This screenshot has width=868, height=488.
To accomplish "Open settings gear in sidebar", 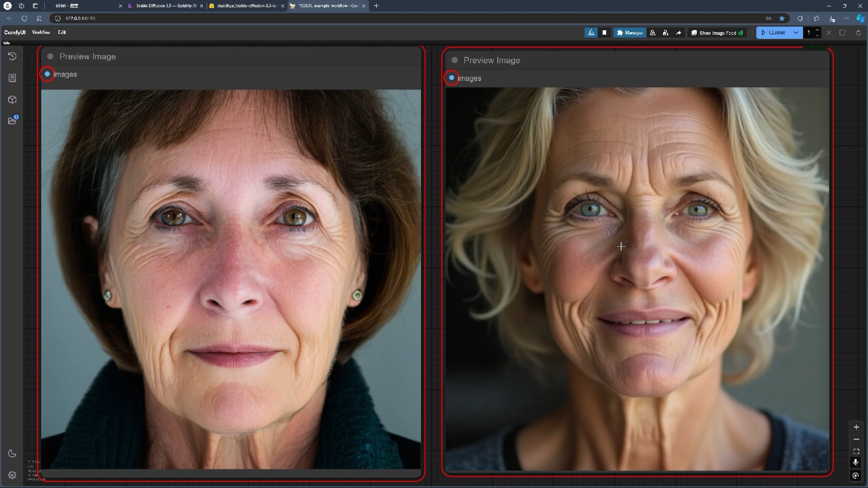I will coord(12,475).
